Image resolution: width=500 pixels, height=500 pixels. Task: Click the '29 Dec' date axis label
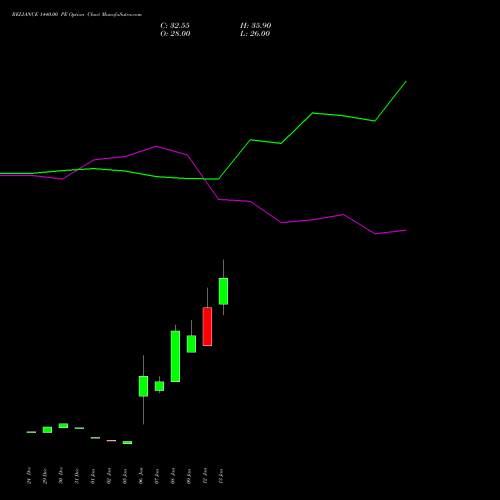tap(45, 476)
